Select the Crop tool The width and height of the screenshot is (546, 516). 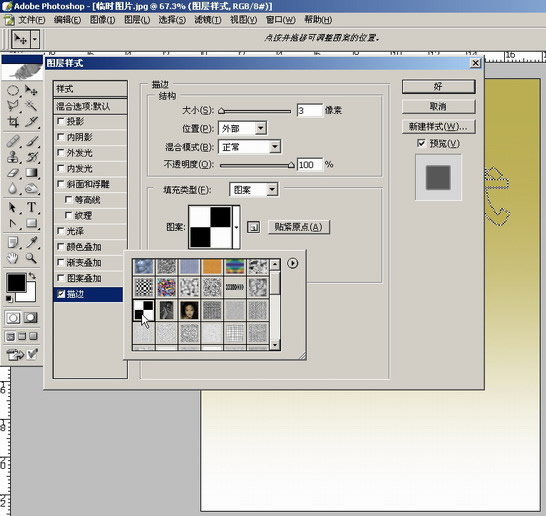(x=13, y=122)
